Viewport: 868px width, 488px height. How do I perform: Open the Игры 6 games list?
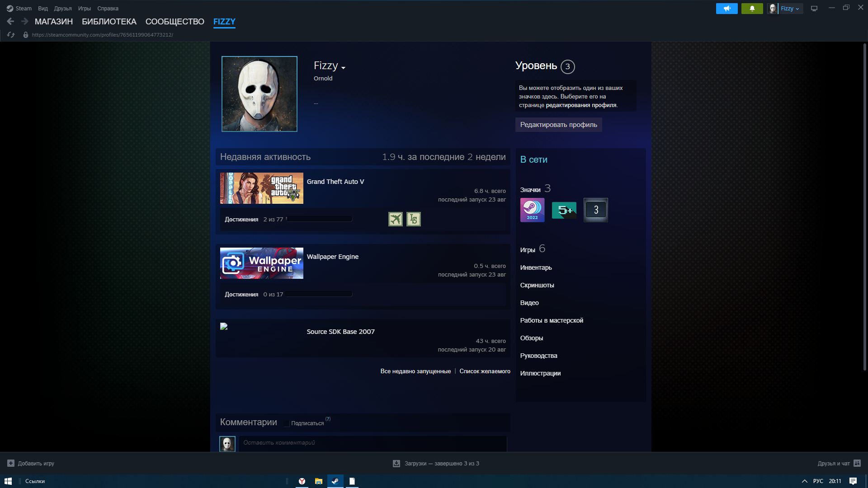[533, 249]
